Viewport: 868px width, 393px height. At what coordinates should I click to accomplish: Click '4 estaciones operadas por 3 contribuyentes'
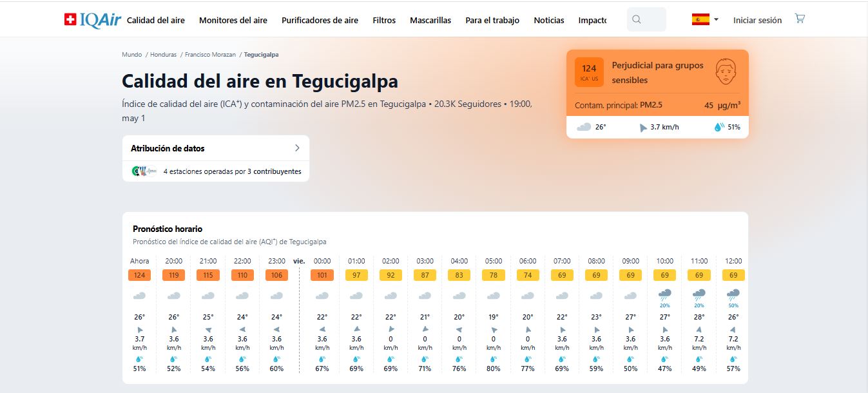click(232, 172)
